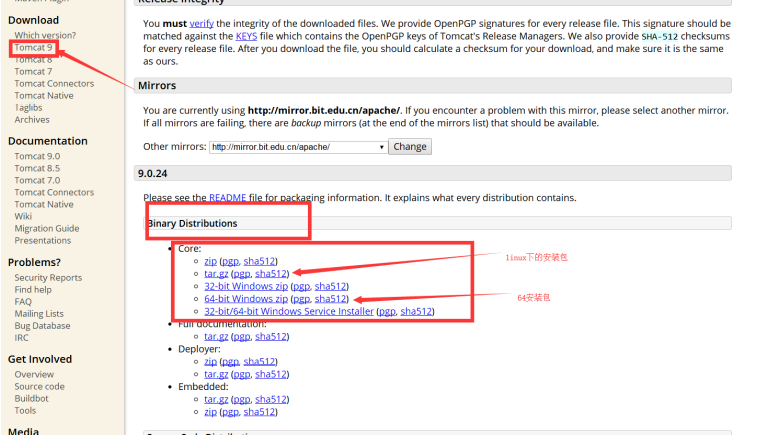Screen dimensions: 777x444
Task: Open the 'Which version?' download link
Action: point(45,35)
